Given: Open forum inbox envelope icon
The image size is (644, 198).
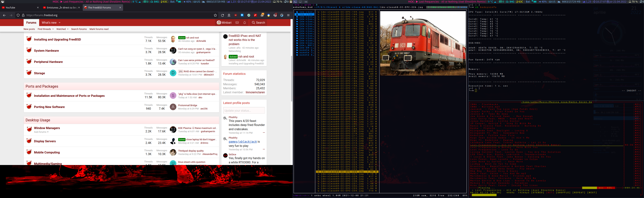Looking at the screenshot, I should click(237, 23).
